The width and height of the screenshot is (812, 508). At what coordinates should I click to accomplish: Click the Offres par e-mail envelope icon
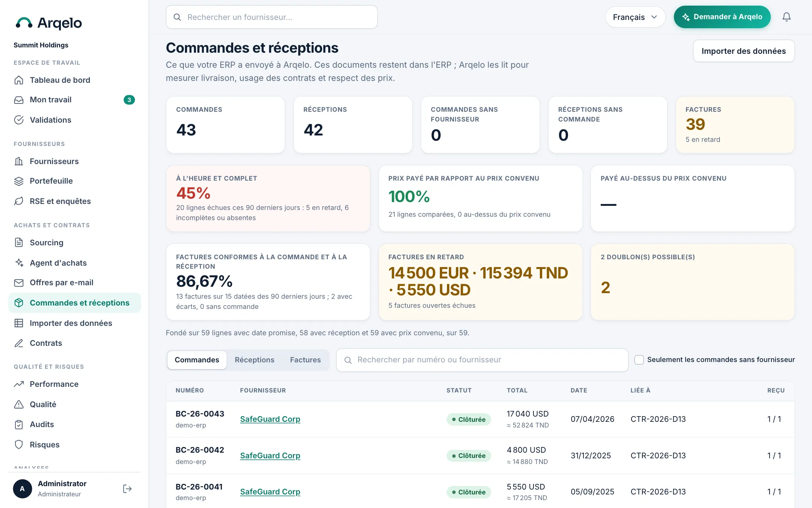point(19,283)
